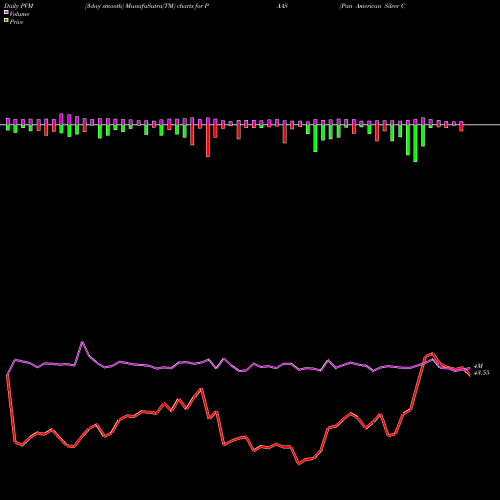Image resolution: width=500 pixels, height=500 pixels.
Task: Click the tallest green bar in histogram
Action: [x=415, y=143]
